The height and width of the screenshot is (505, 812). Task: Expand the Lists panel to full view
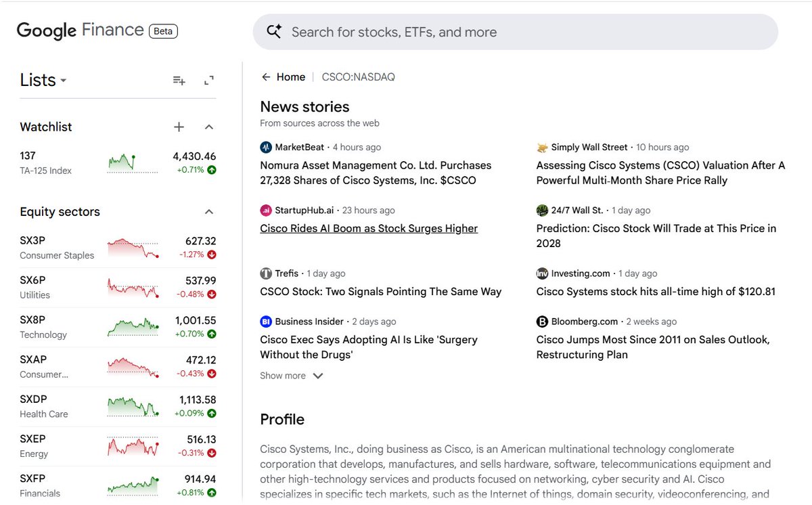(209, 81)
